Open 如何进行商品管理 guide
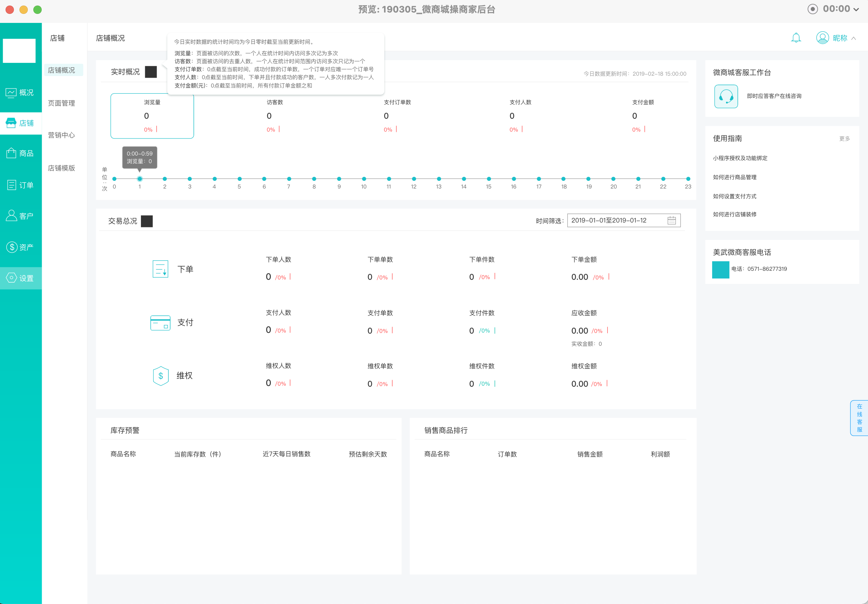Screen dimensions: 868x604 tap(735, 177)
